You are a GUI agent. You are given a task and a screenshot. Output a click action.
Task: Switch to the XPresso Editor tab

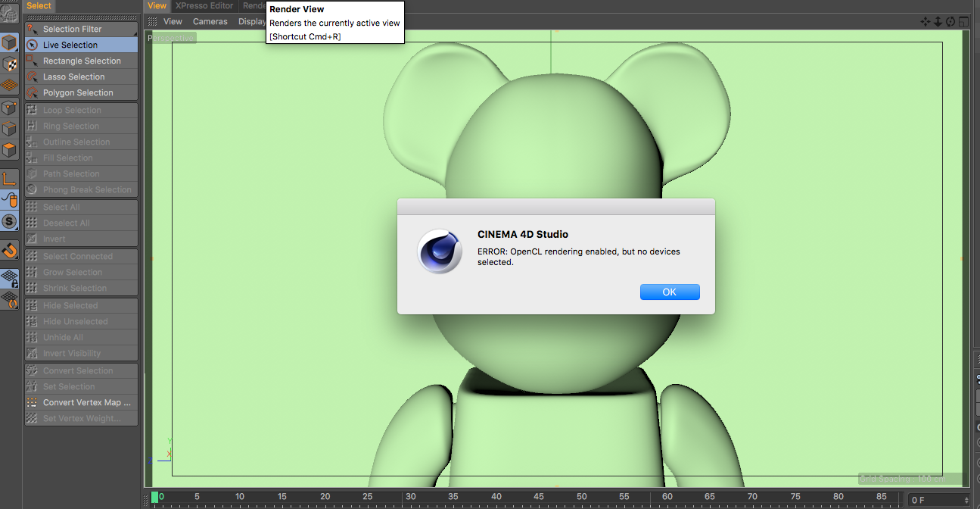coord(204,6)
